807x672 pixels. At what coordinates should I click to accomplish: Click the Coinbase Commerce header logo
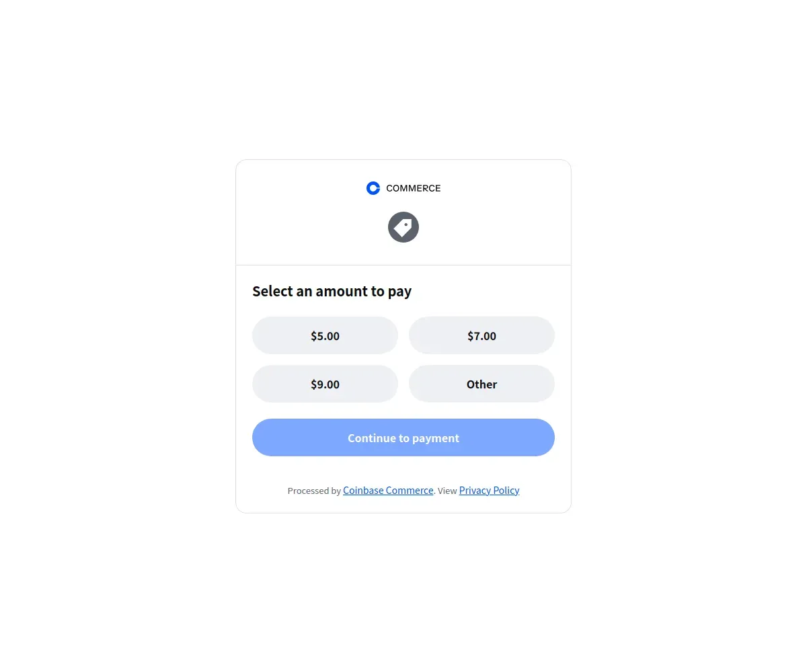point(403,188)
